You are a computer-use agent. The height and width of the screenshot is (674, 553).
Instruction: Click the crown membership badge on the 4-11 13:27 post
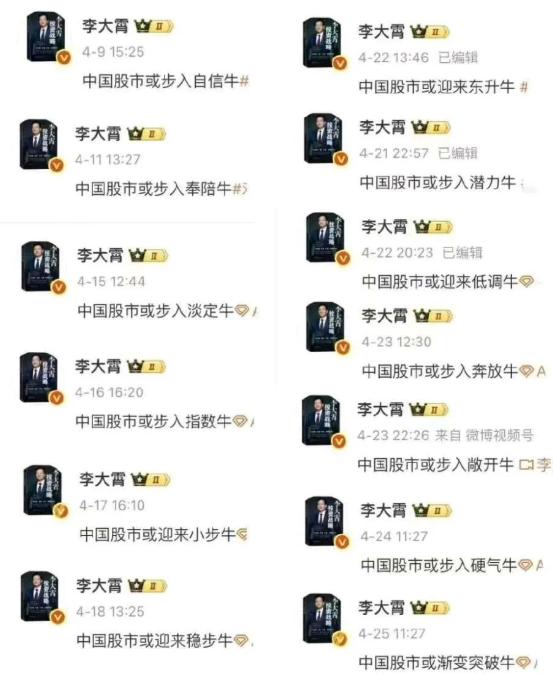pyautogui.click(x=147, y=135)
